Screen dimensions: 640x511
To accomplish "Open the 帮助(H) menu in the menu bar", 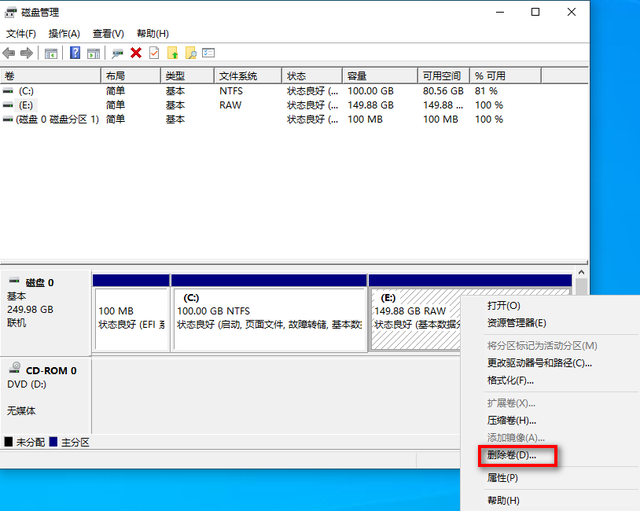I will pyautogui.click(x=153, y=33).
